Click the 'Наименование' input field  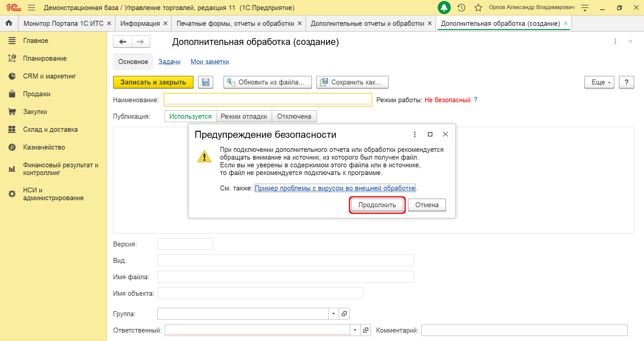[268, 100]
